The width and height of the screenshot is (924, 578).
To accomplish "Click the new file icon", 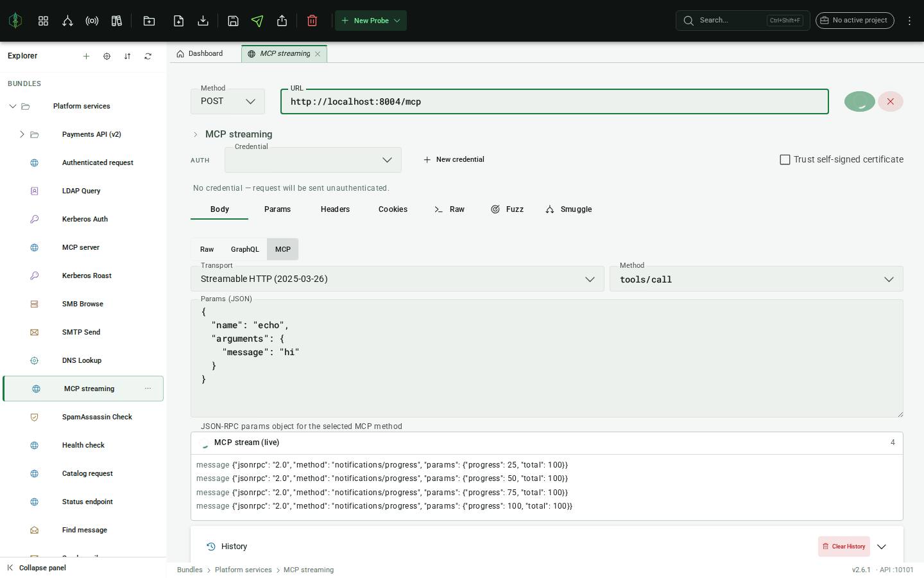I will point(178,21).
